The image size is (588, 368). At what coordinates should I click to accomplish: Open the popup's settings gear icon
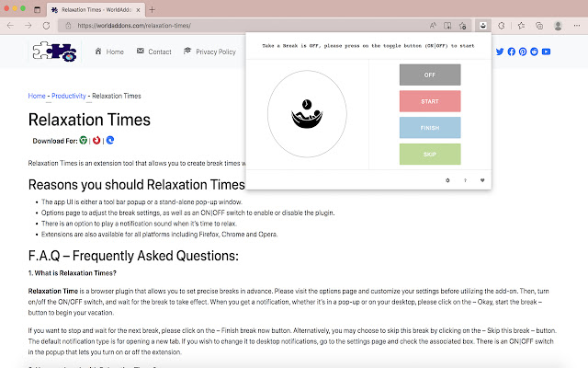[447, 180]
